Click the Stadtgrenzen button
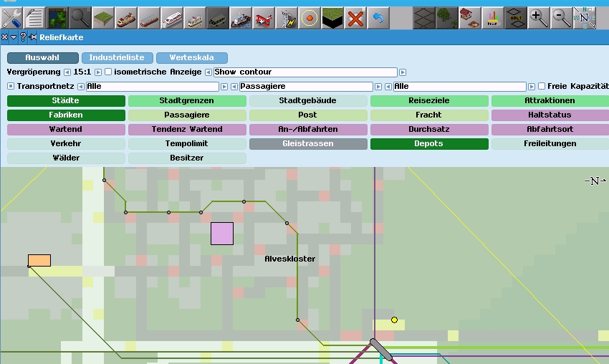The image size is (609, 364). pos(186,101)
